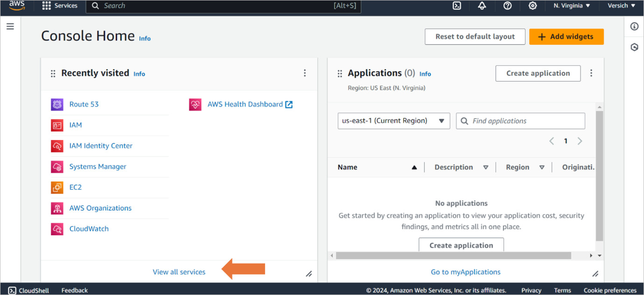
Task: Expand the Versich account dropdown
Action: [x=621, y=6]
